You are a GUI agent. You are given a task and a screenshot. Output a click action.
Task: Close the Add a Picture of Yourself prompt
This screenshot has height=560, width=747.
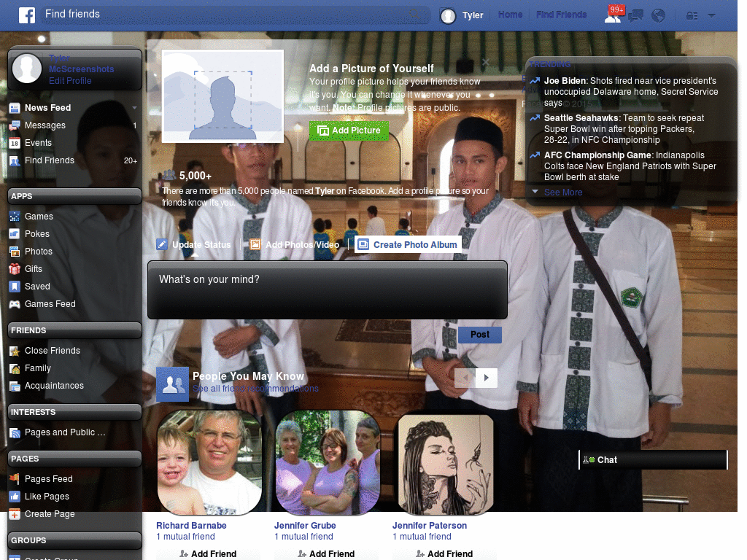[485, 63]
